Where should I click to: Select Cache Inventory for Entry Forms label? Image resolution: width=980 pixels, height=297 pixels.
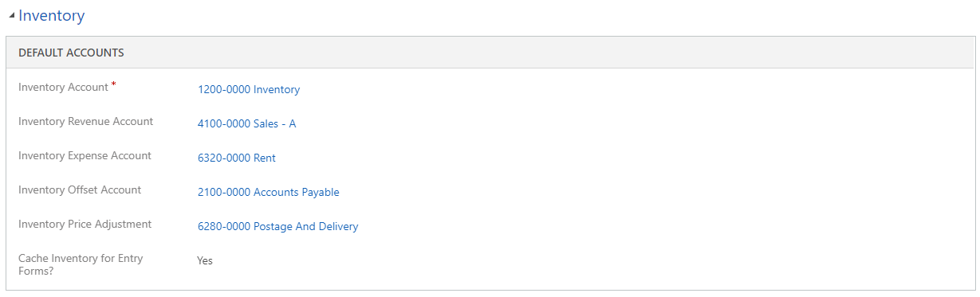click(81, 264)
